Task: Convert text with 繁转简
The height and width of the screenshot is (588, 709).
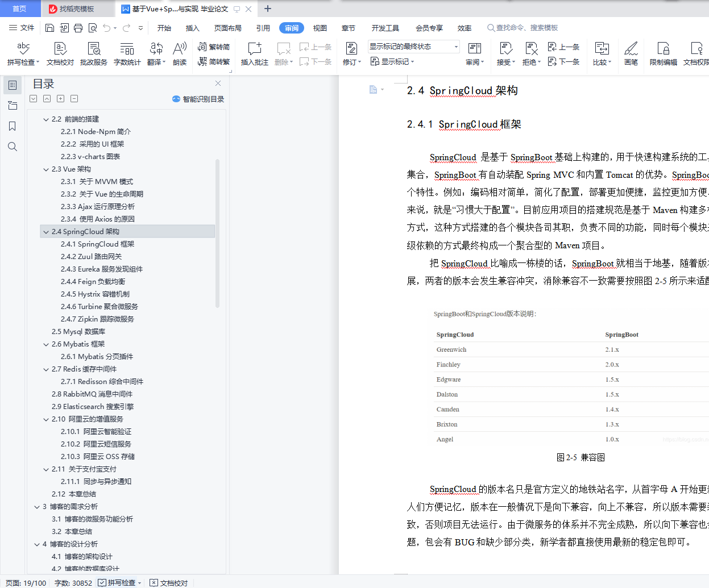Action: pos(214,47)
